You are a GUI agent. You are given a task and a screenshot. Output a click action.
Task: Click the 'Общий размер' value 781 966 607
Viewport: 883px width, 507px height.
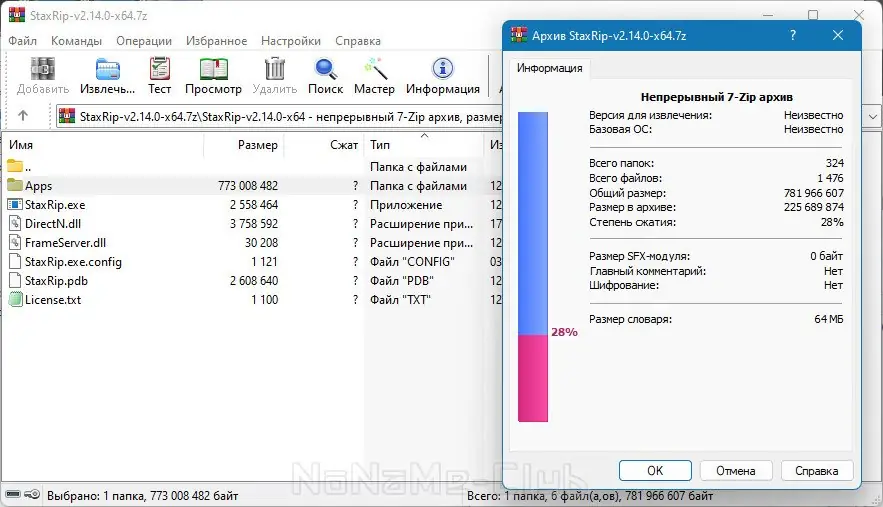(814, 193)
